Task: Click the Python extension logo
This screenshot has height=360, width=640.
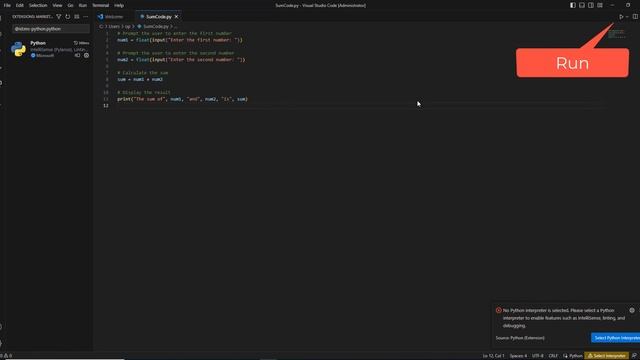Action: tap(18, 49)
